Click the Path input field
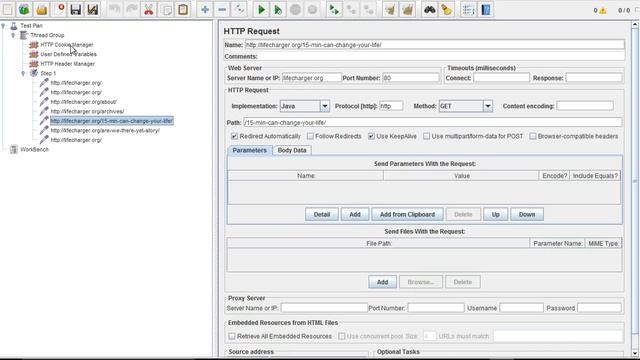 (433, 122)
